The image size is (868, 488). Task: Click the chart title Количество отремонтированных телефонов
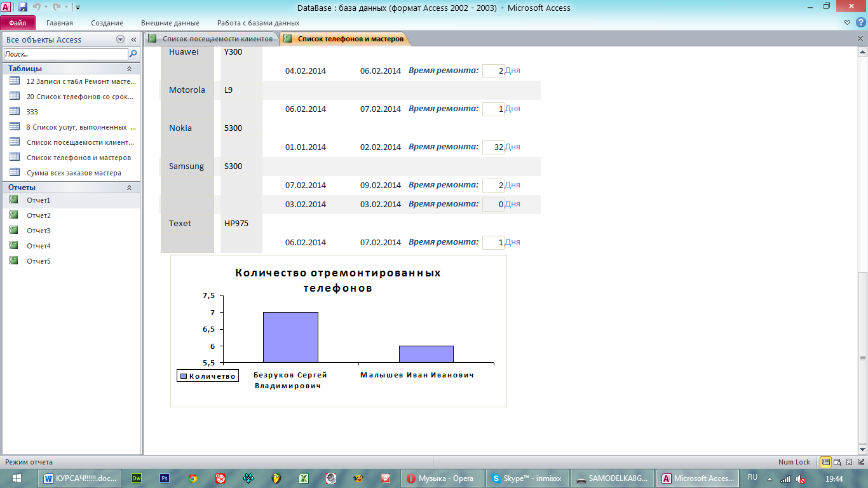[338, 280]
